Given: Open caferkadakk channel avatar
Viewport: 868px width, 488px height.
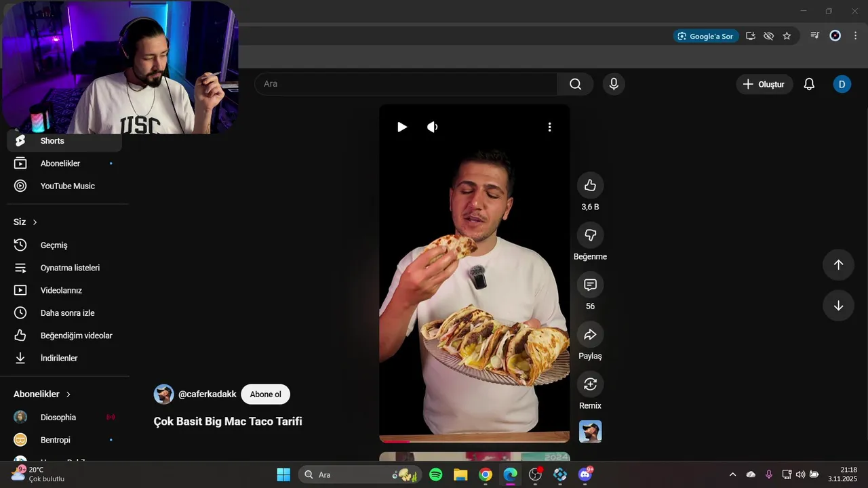Looking at the screenshot, I should (163, 394).
